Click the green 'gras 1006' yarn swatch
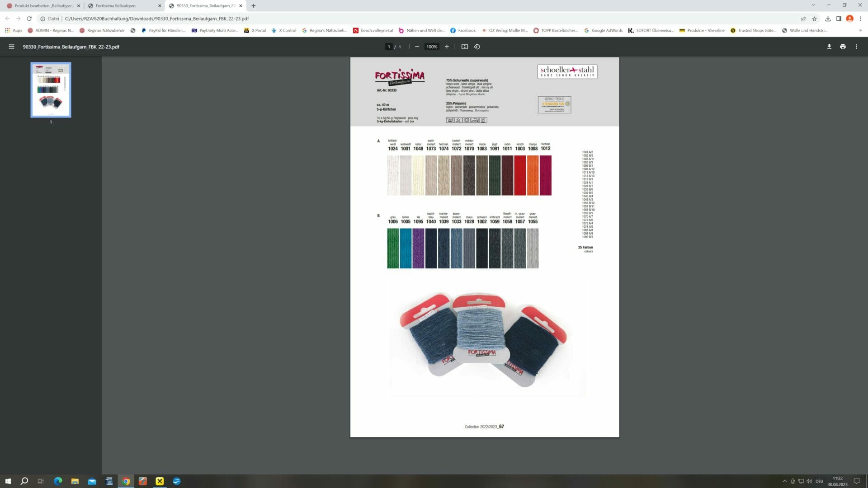Image resolution: width=868 pixels, height=488 pixels. click(x=393, y=248)
